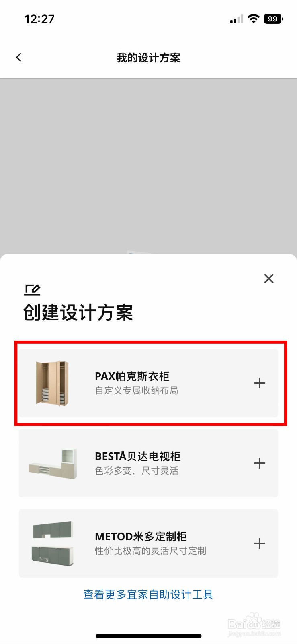297x644 pixels.
Task: Tap the 色彩多变，尺寸灵活 subtitle
Action: coord(136,471)
